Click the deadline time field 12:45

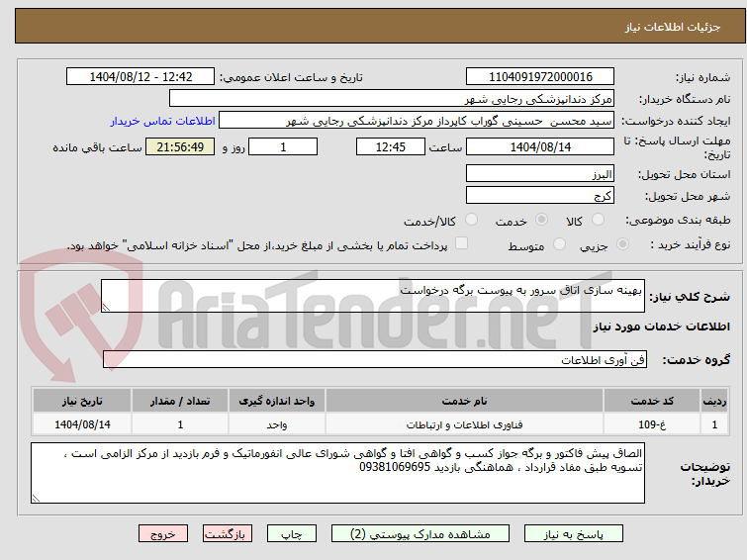coord(391,146)
